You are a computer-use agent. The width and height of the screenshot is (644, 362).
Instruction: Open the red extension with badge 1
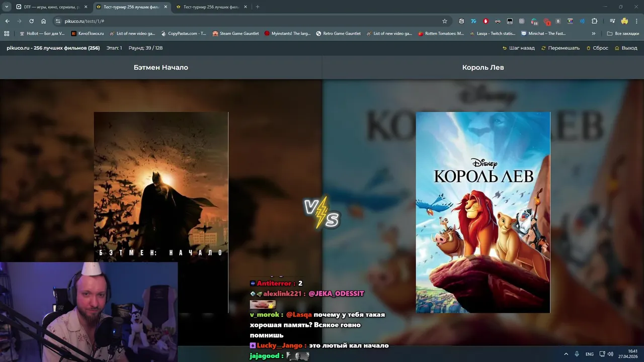coord(546,22)
